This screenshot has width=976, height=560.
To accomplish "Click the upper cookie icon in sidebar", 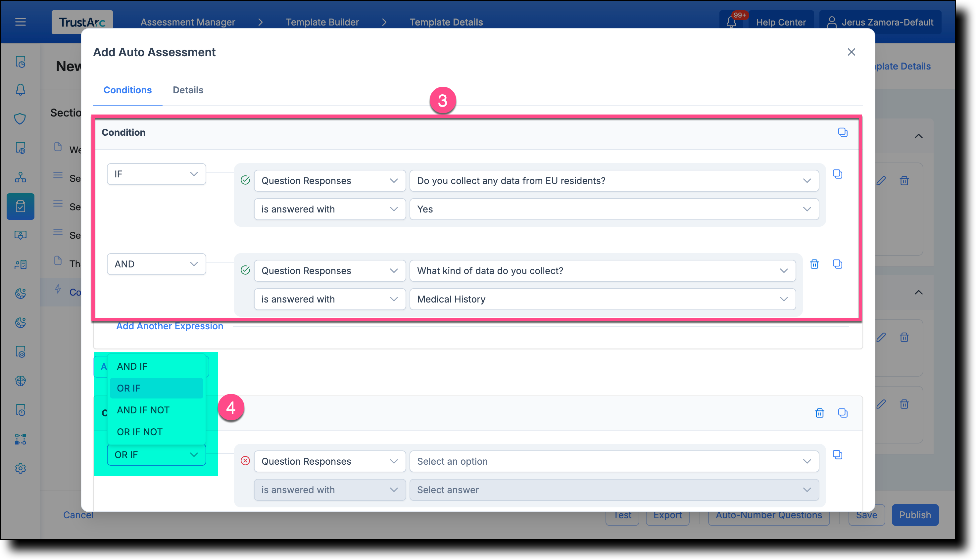I will click(x=21, y=294).
